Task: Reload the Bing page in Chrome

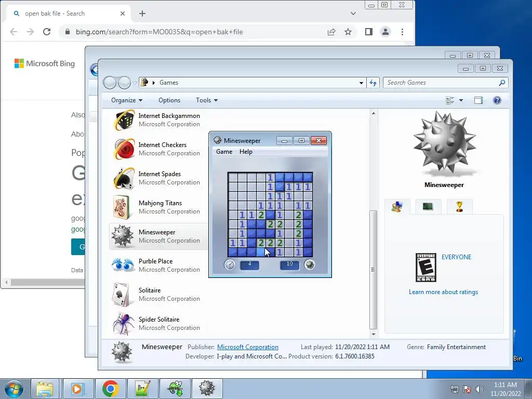Action: [47, 32]
